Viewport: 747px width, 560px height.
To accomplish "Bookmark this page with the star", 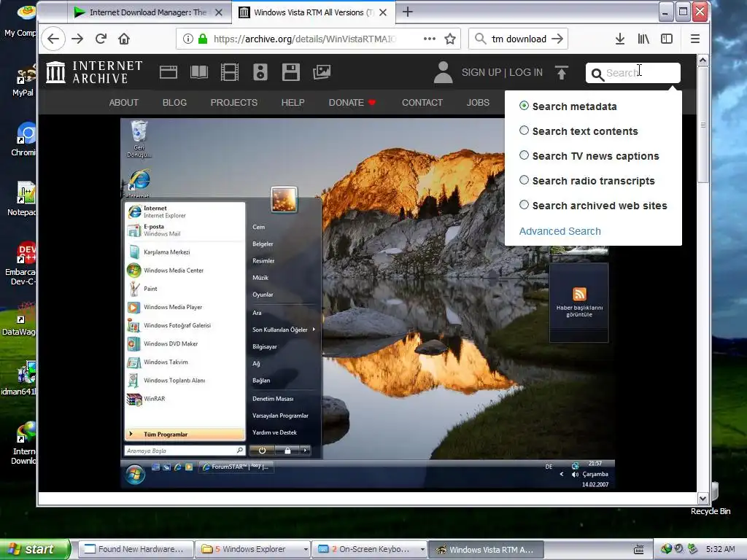I will point(450,39).
